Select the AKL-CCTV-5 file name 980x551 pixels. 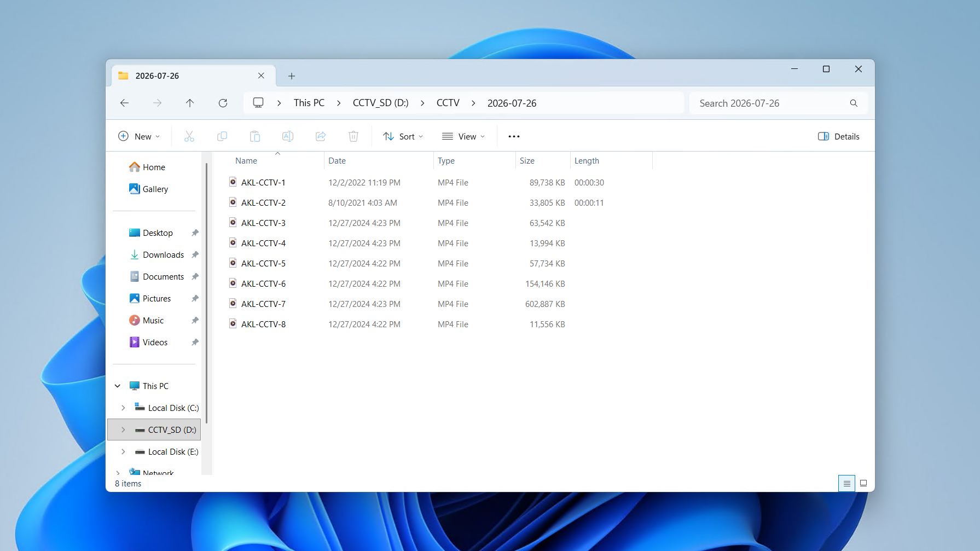coord(263,263)
